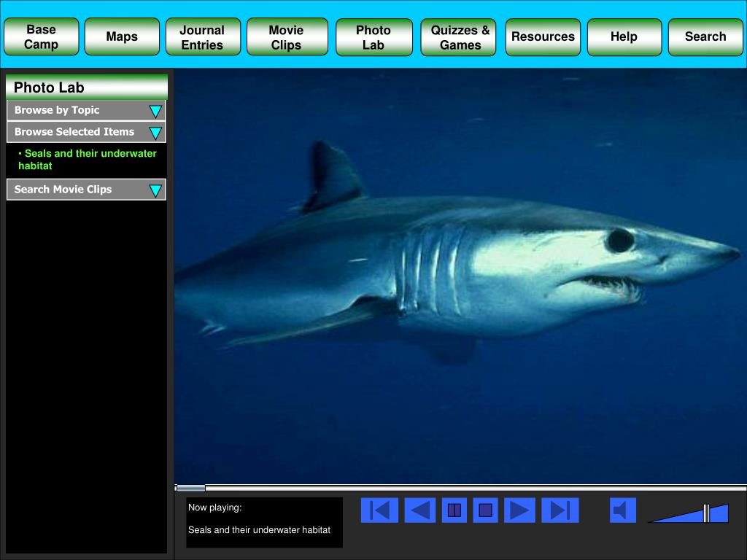Click the shark video frame
Screen dimensions: 747x560
pyautogui.click(x=460, y=276)
